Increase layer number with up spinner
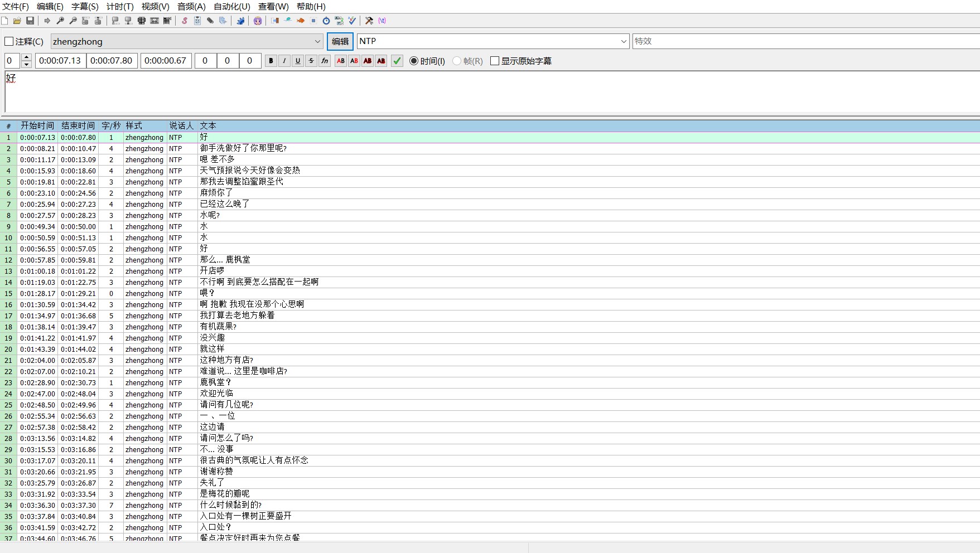 click(x=26, y=57)
